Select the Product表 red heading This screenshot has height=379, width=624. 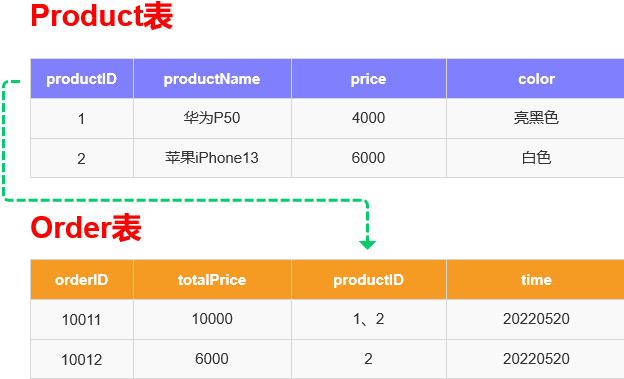click(x=102, y=16)
